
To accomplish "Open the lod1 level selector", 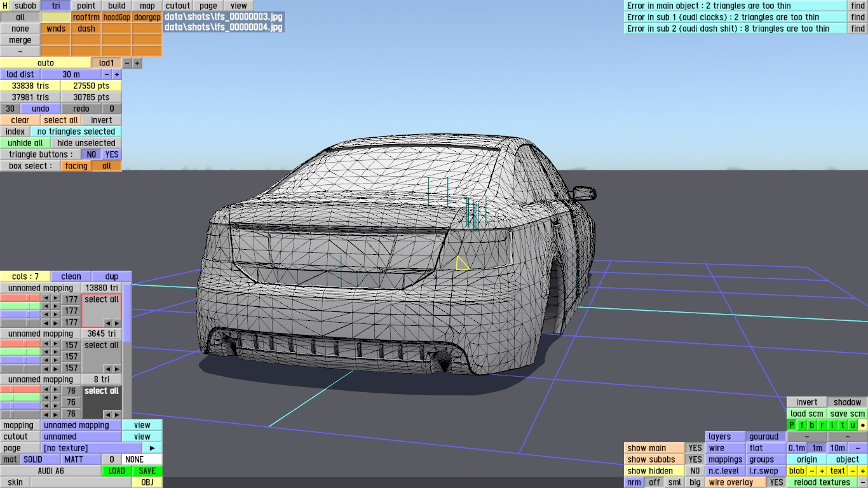I will click(x=107, y=63).
